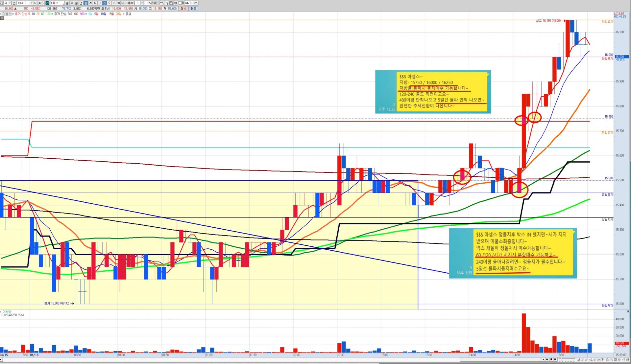631x364 pixels.
Task: Select the 년 (yearly) chart period
Action: click(x=81, y=3)
